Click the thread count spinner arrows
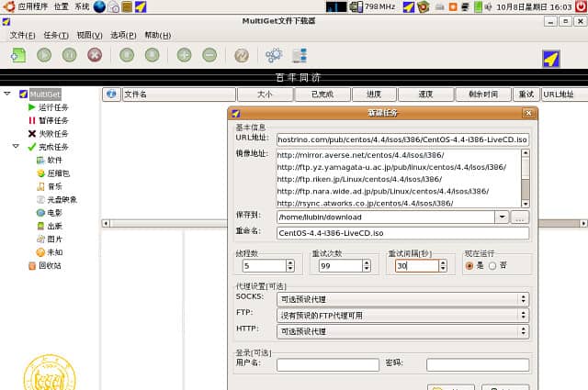Screen dimensions: 588x390 tap(290, 265)
